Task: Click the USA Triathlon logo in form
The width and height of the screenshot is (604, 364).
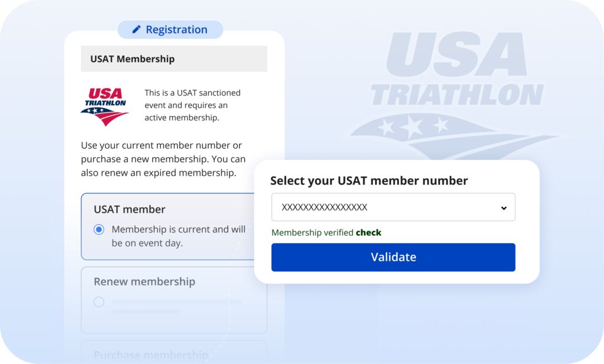Action: click(104, 106)
